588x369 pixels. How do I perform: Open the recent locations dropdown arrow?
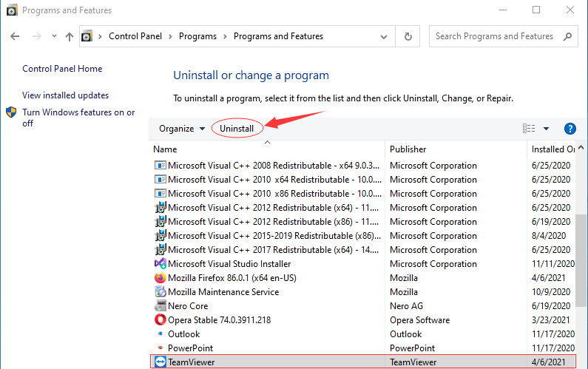click(x=55, y=36)
